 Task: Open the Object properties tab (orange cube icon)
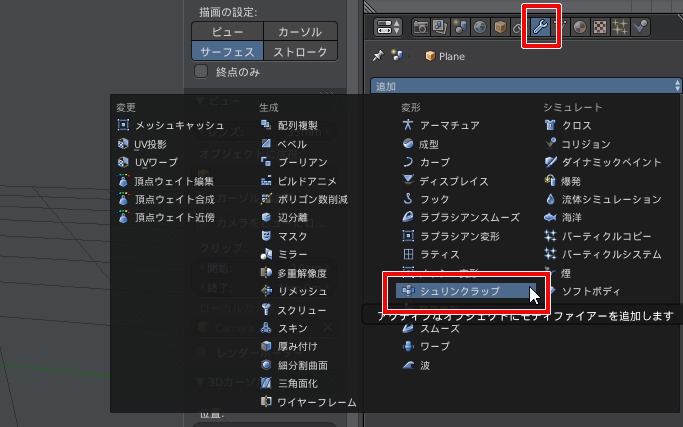(500, 27)
